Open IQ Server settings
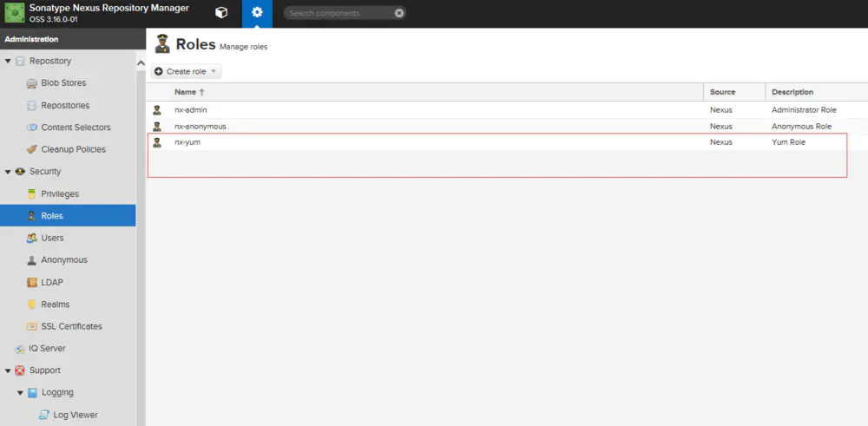The width and height of the screenshot is (868, 426). click(47, 349)
